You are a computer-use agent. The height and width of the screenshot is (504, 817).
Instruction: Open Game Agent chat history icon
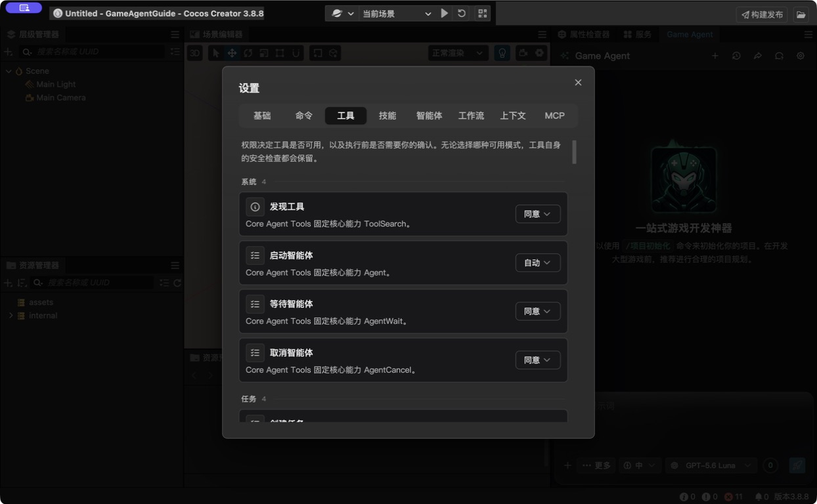[x=736, y=56]
